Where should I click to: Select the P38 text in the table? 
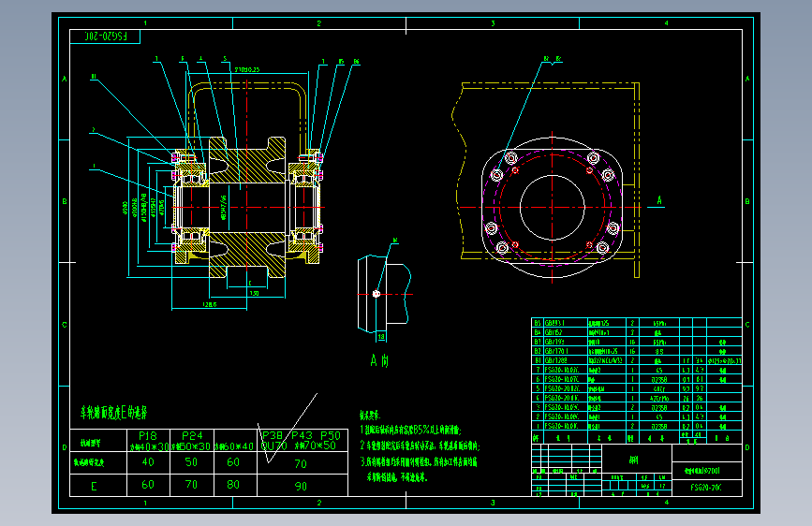[273, 435]
